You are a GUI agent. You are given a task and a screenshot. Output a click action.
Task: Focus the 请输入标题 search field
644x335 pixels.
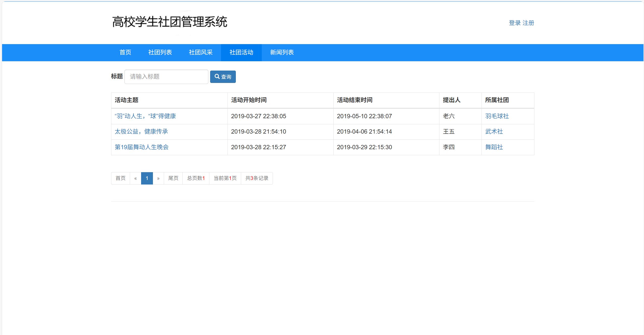click(166, 77)
